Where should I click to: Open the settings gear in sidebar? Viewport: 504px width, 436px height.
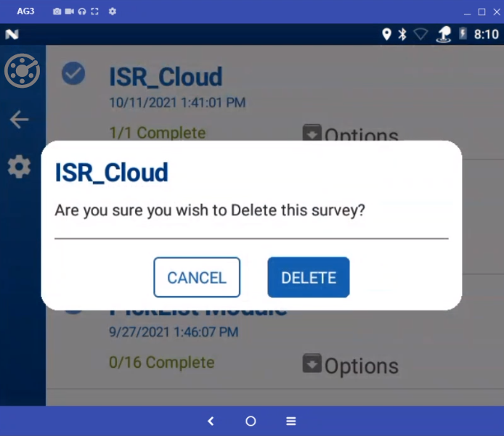[x=19, y=166]
